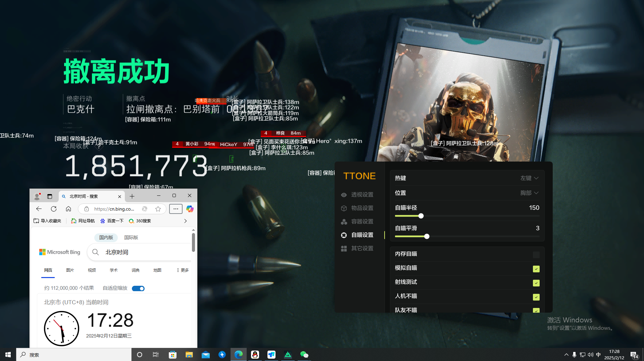This screenshot has width=644, height=361.
Task: Disable the 模拟自瞄 checkbox
Action: pos(536,269)
